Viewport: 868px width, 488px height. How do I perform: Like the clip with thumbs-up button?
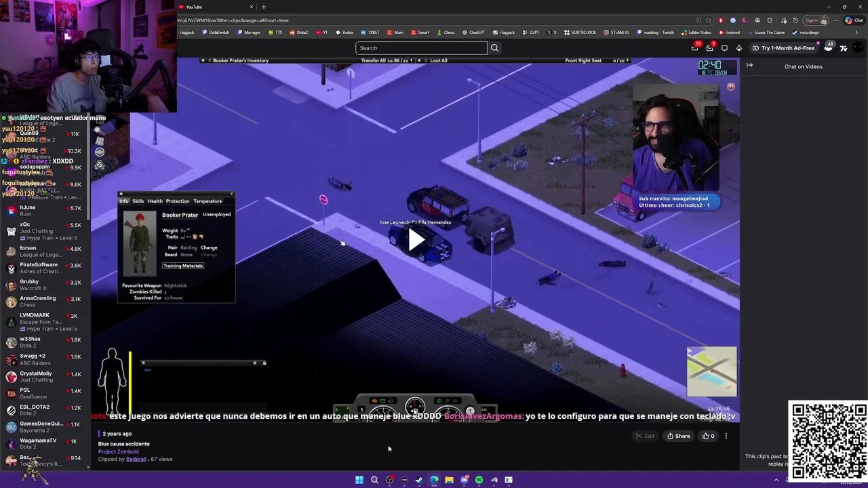709,436
